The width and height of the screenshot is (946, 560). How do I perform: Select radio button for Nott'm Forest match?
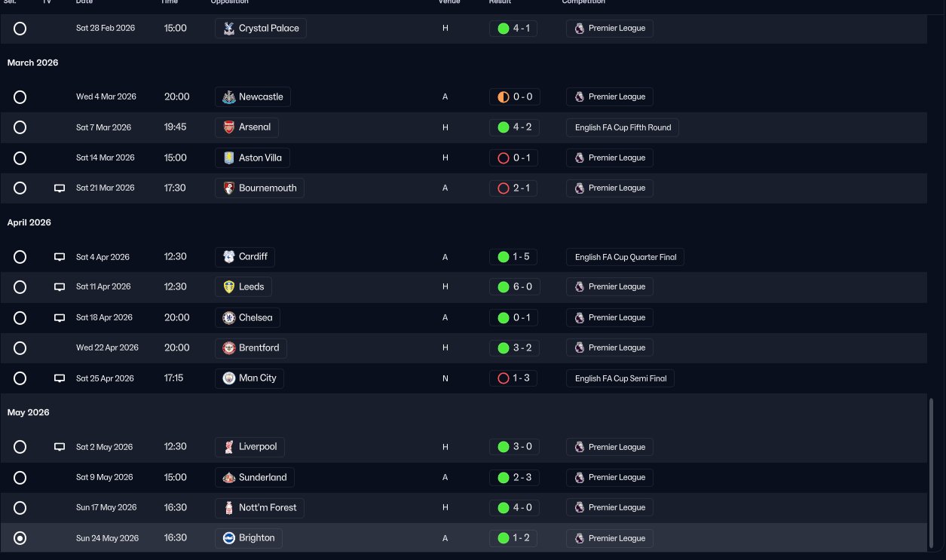coord(20,508)
